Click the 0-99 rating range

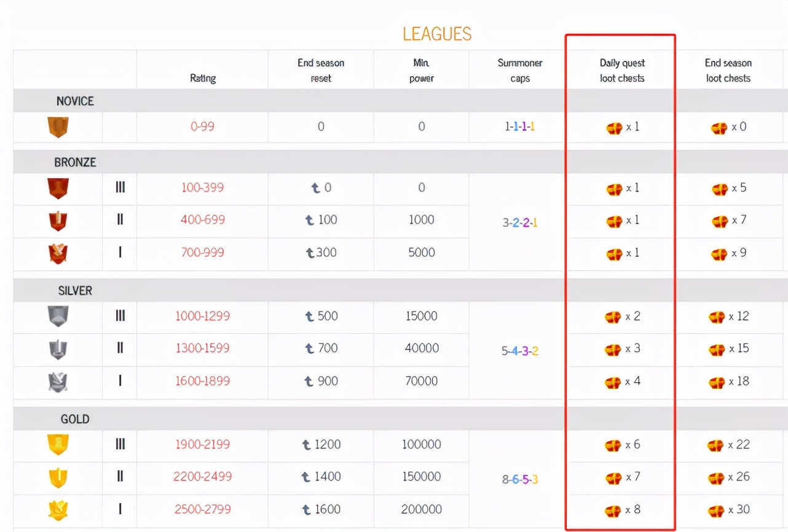(x=203, y=127)
